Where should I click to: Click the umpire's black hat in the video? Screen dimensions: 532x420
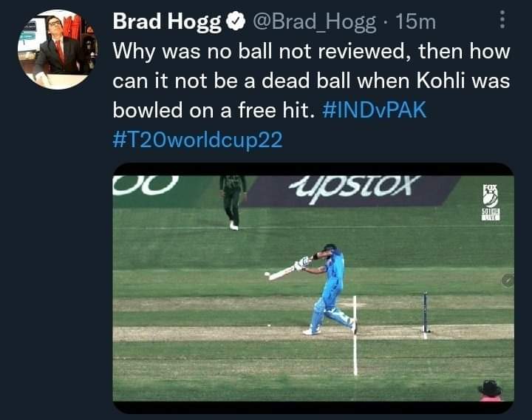489,388
